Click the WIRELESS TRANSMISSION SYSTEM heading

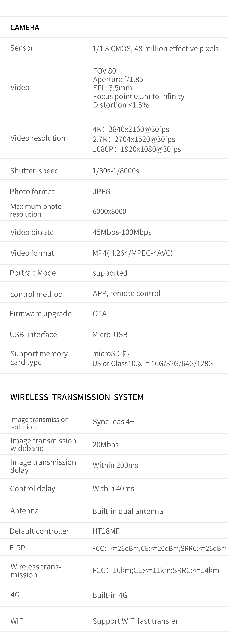tap(77, 397)
